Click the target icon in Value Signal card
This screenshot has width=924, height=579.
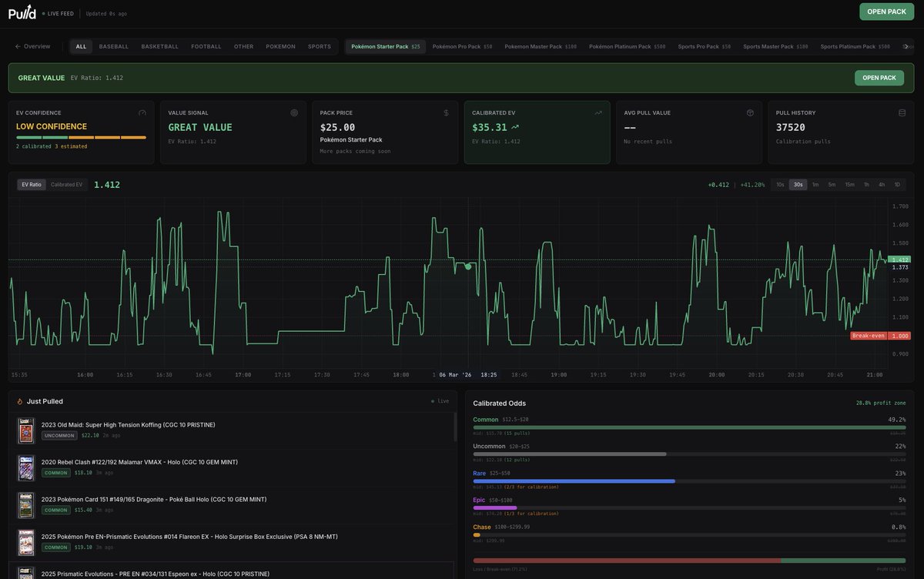pyautogui.click(x=294, y=112)
